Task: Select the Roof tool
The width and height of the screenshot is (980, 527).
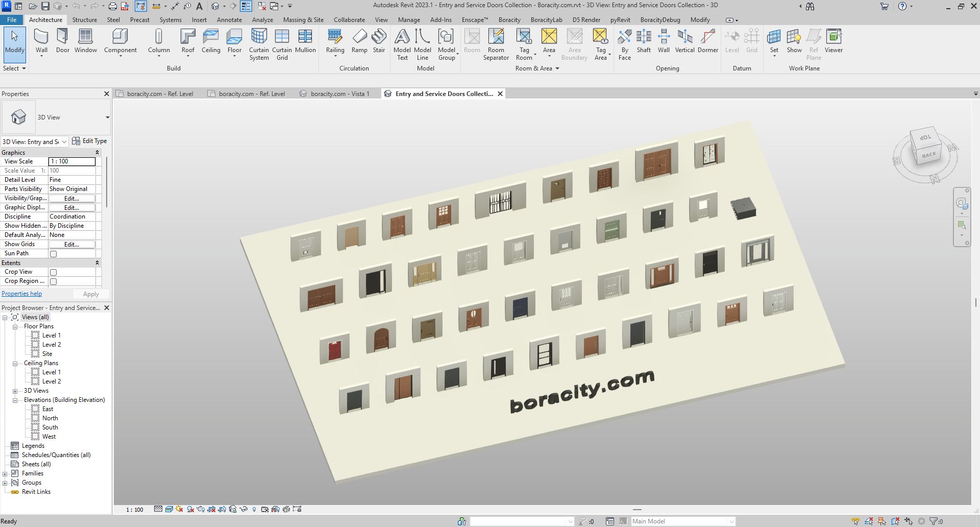Action: [188, 41]
